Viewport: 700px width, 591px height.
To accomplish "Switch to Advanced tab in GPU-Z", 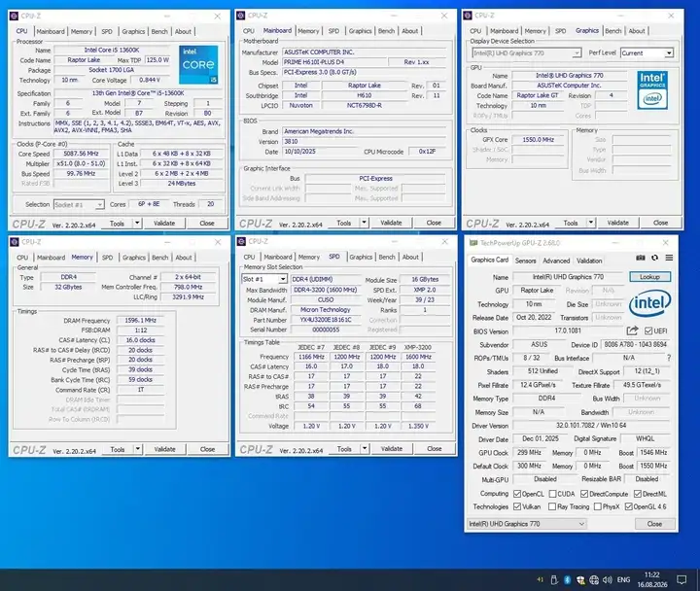I will coord(556,261).
